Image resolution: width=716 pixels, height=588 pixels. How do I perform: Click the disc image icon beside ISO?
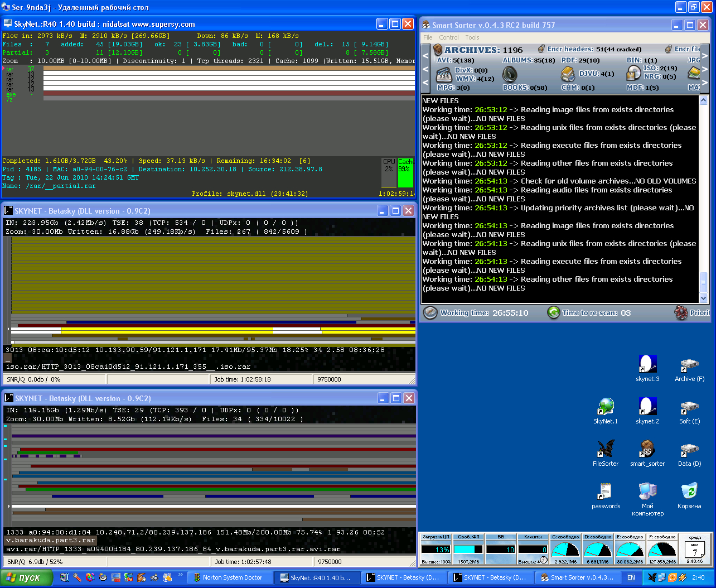pyautogui.click(x=633, y=73)
